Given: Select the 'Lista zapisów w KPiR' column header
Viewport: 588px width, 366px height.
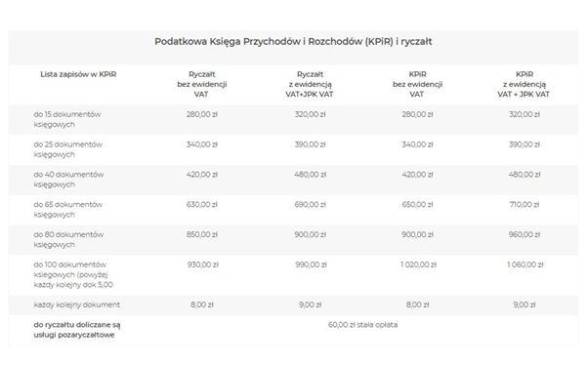Looking at the screenshot, I should click(x=78, y=74).
